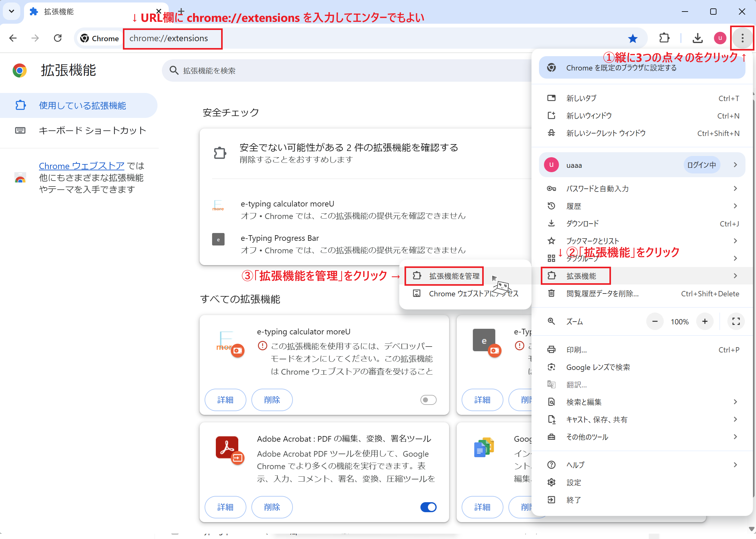Click 詳細 for the Google Docs card
Viewport: 756px width, 539px height.
tap(482, 507)
